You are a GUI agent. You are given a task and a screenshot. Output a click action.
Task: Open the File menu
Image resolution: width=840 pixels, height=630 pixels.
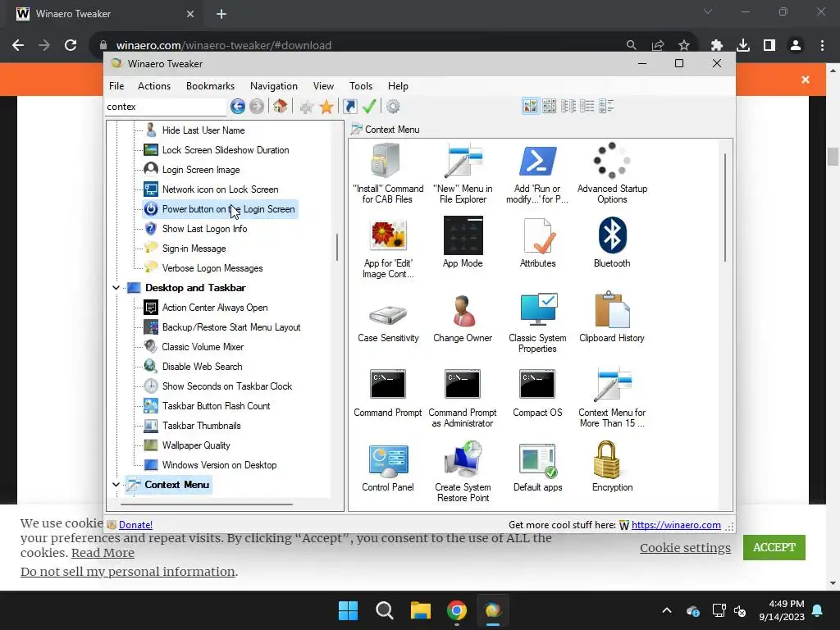pos(116,86)
